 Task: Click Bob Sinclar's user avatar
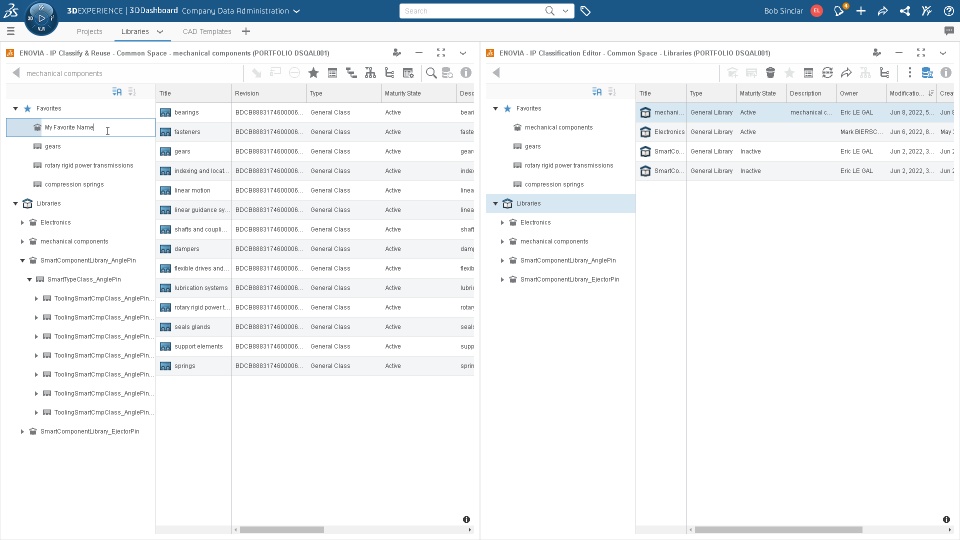(x=816, y=11)
